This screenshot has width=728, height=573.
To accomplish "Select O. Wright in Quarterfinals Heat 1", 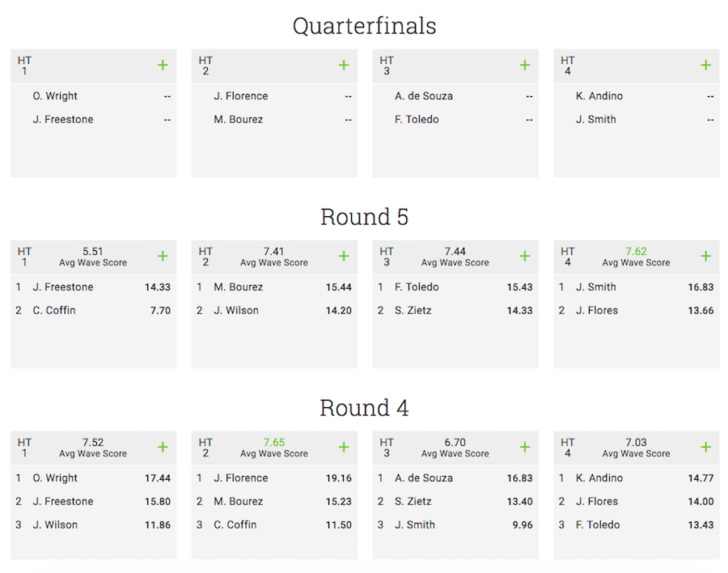I will pos(55,96).
